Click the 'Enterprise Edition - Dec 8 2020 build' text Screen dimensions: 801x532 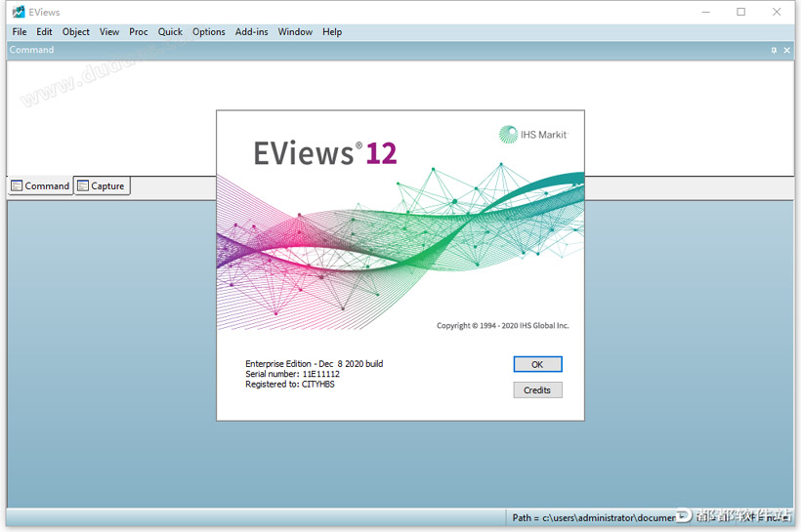(314, 363)
